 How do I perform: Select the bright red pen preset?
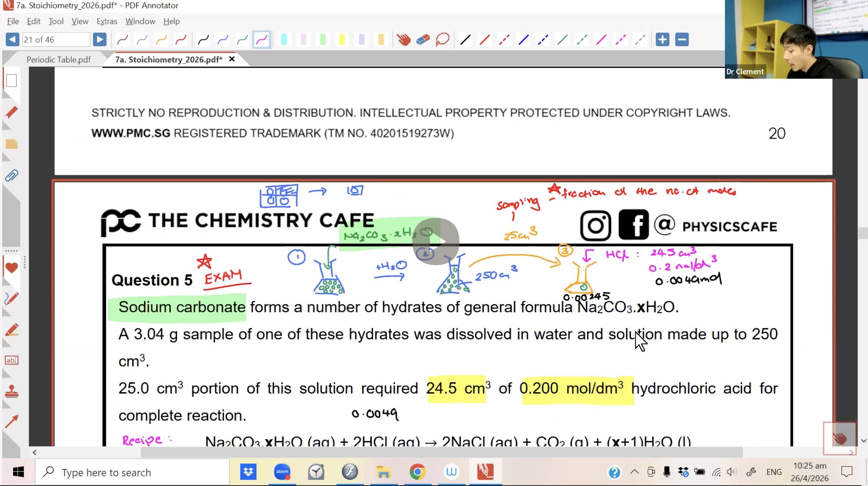tap(181, 39)
